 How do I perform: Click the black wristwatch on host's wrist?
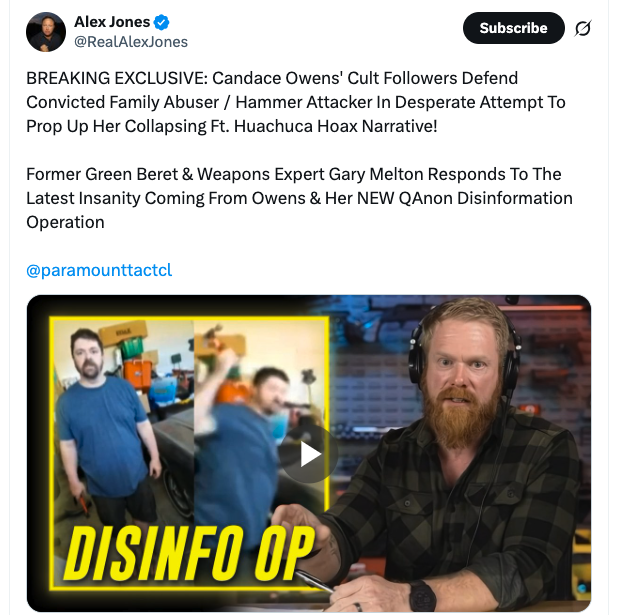click(422, 596)
